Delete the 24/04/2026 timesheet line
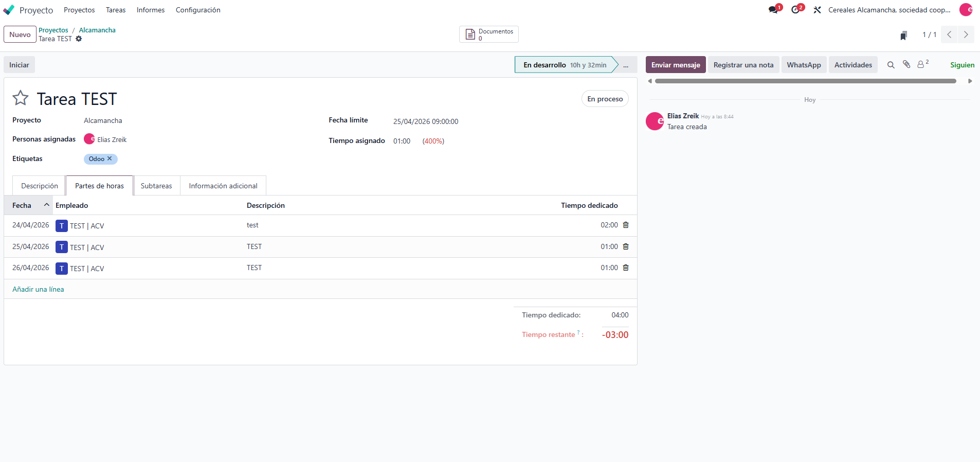Viewport: 980px width, 462px height. point(626,225)
